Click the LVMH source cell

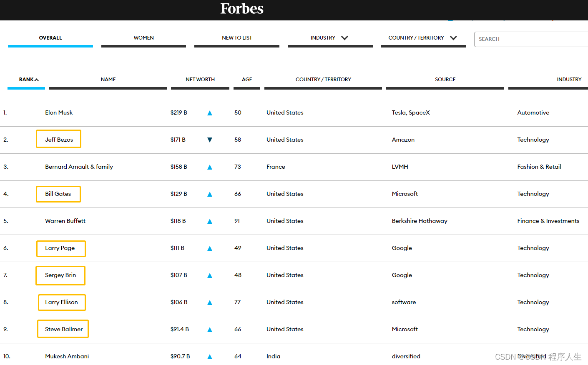(x=400, y=167)
